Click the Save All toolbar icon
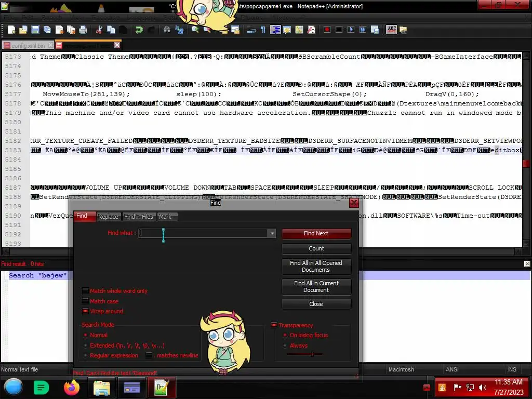532x399 pixels. (x=47, y=30)
